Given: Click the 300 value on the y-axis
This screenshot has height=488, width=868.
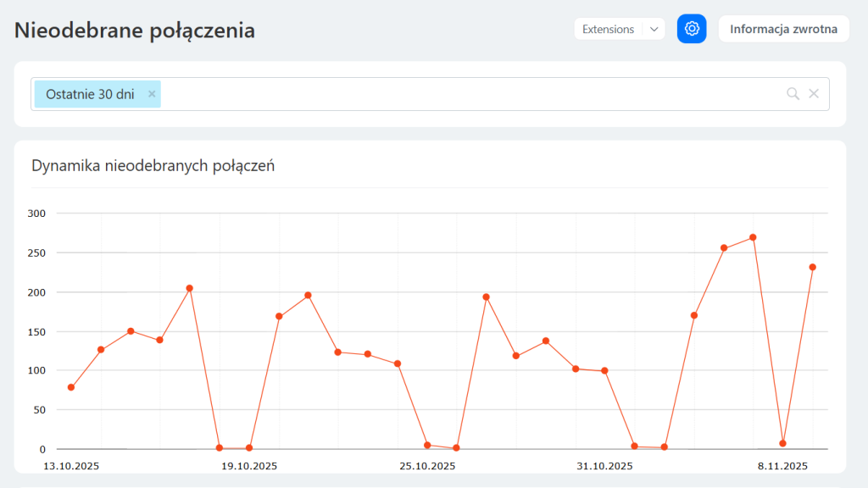Looking at the screenshot, I should 36,213.
